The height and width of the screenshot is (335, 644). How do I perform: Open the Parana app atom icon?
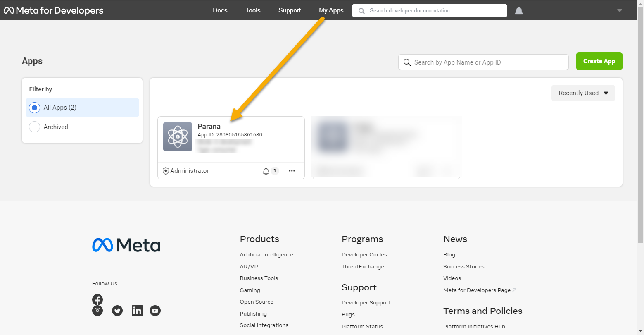point(178,136)
